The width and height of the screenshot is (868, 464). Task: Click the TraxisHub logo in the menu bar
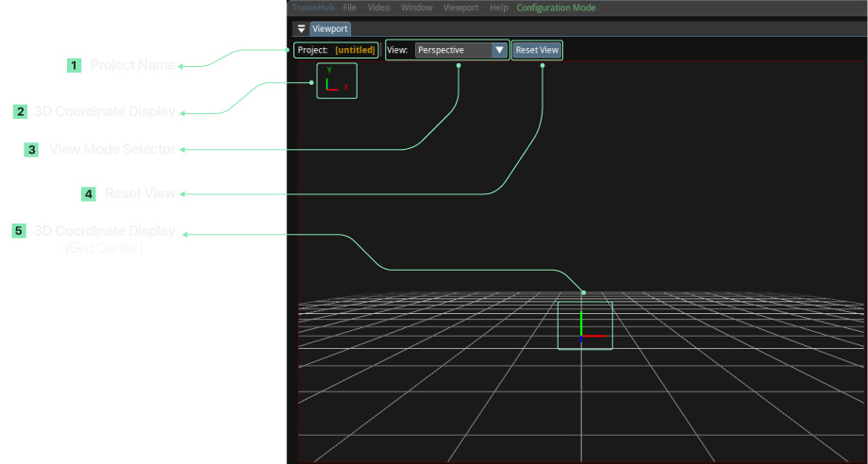(313, 8)
